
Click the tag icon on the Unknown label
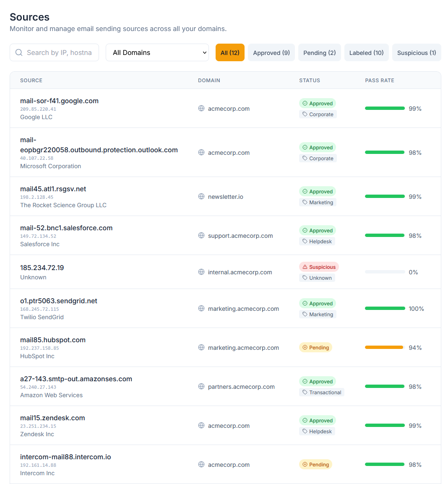pos(305,278)
